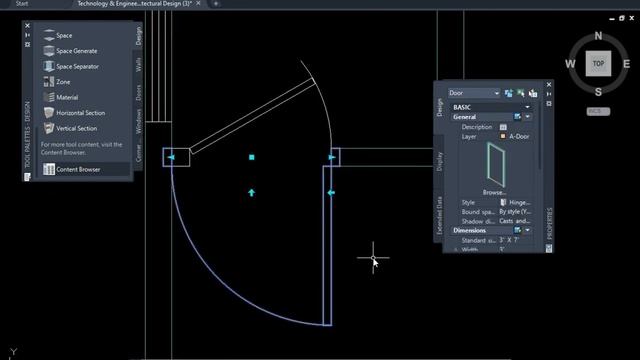Click the Width property row

(x=494, y=250)
